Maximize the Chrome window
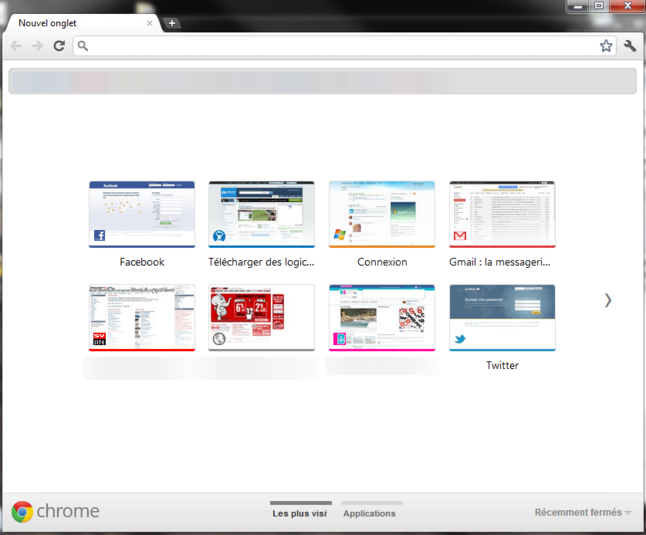The image size is (646, 535). [599, 6]
